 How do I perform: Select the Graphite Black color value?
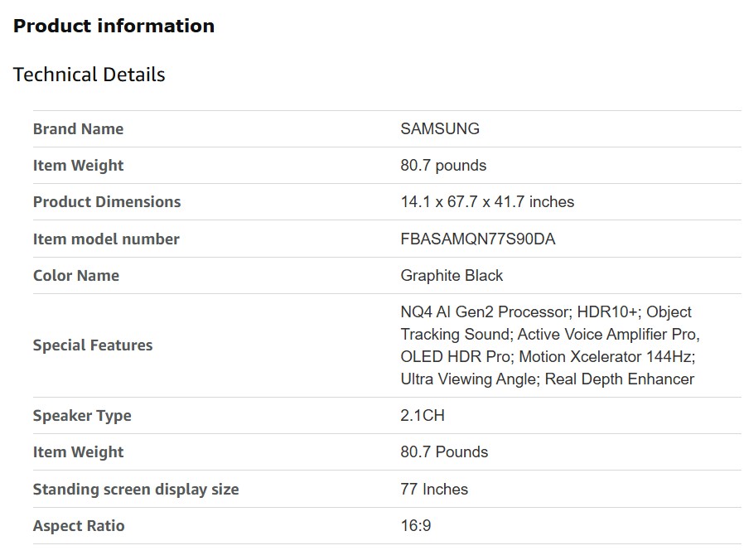point(451,275)
